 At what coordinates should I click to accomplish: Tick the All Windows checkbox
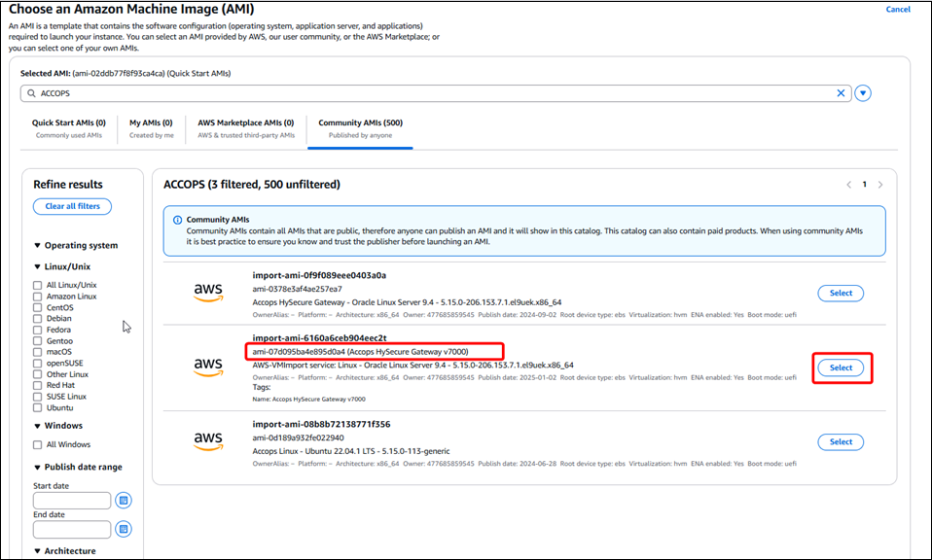[x=38, y=445]
